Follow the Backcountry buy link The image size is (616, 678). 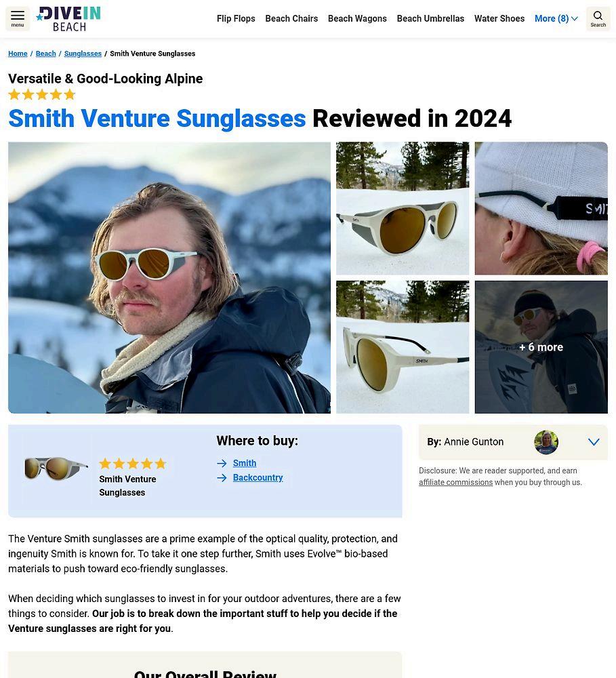(258, 478)
